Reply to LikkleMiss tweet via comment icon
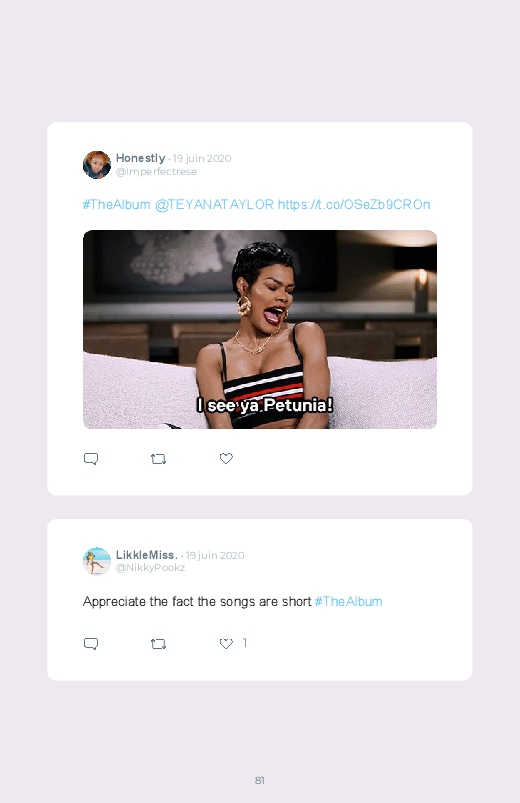This screenshot has width=520, height=803. click(x=91, y=644)
